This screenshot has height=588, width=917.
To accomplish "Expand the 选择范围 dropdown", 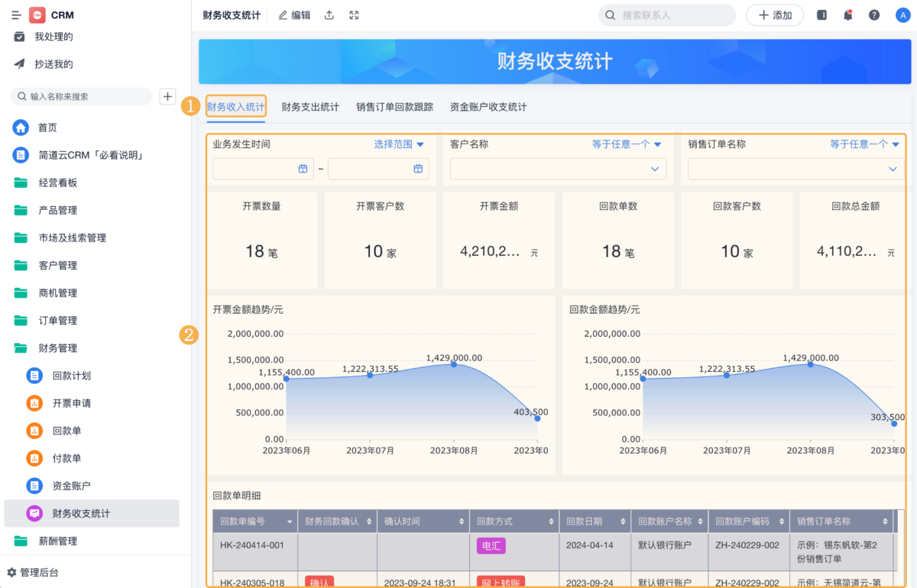I will [399, 144].
